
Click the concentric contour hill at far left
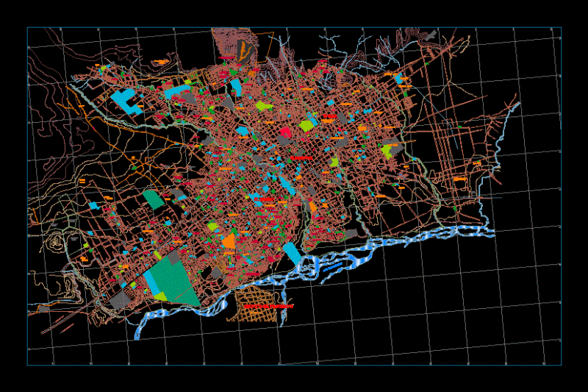pos(56,242)
